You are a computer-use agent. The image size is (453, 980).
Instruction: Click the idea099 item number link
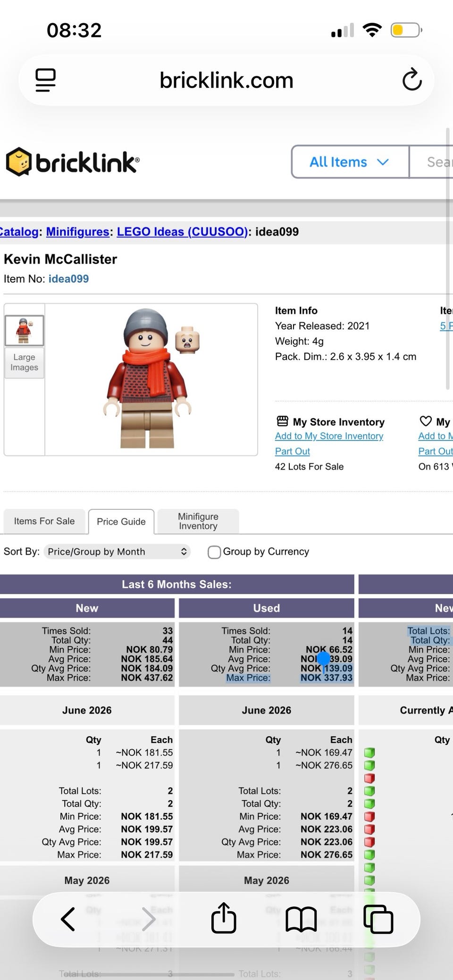point(68,279)
